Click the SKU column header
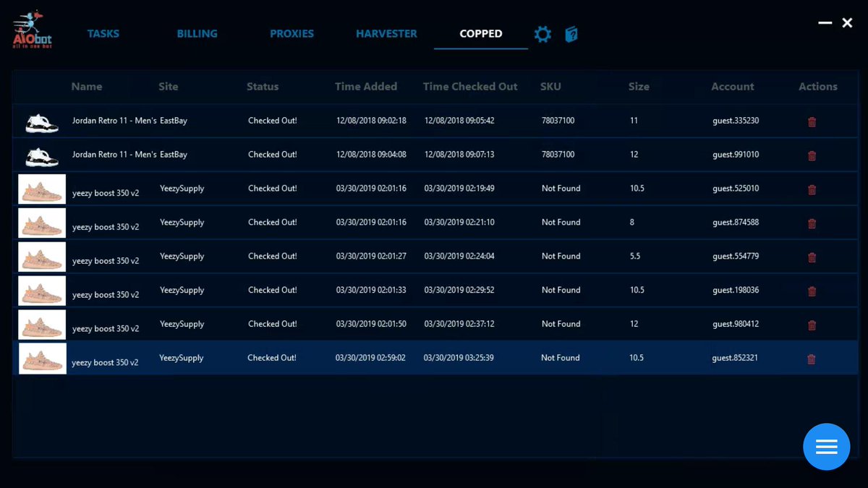The height and width of the screenshot is (488, 868). coord(550,86)
